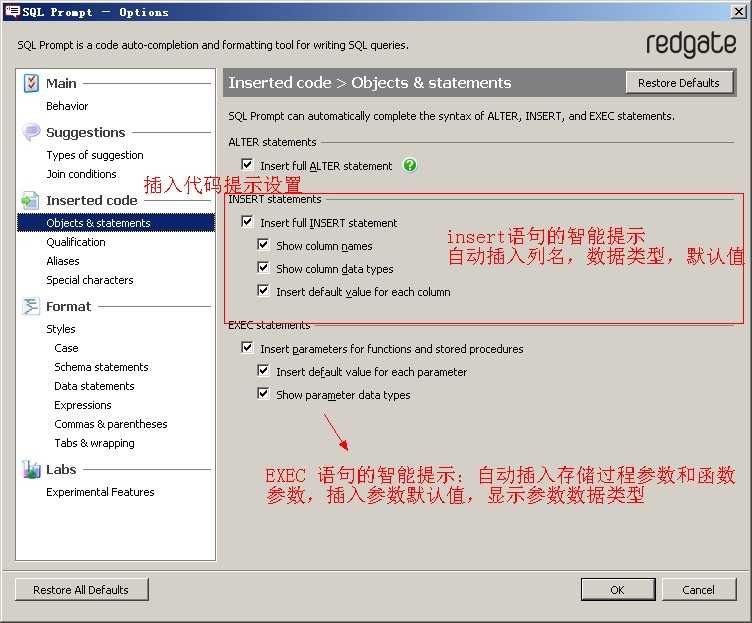Click the SQL Prompt title bar icon
Image resolution: width=752 pixels, height=623 pixels.
[12, 12]
